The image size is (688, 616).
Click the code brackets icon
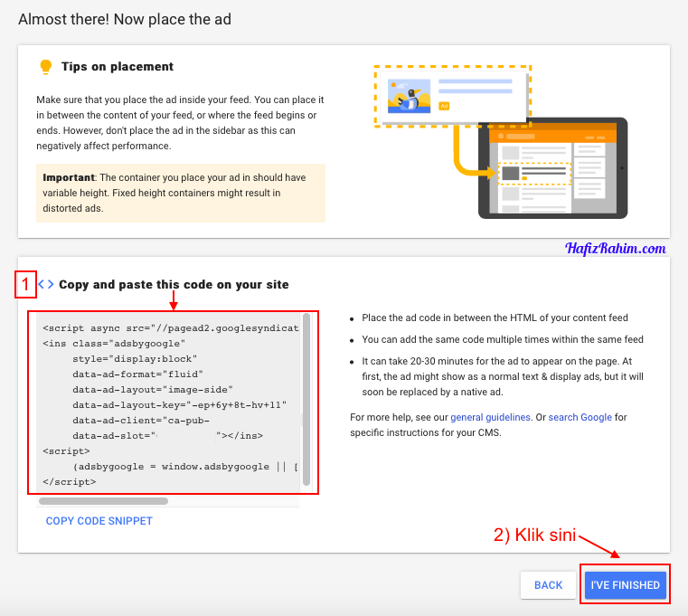[x=46, y=285]
